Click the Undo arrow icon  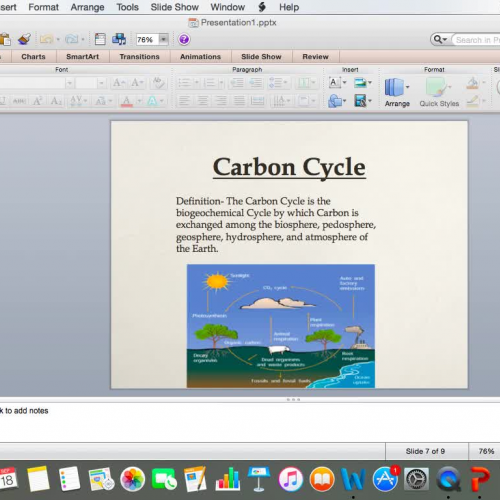point(46,39)
